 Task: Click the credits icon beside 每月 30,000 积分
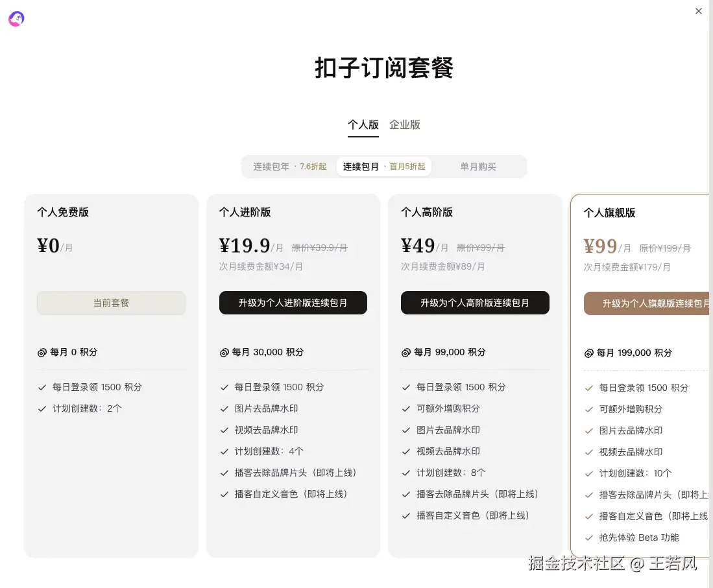(224, 353)
